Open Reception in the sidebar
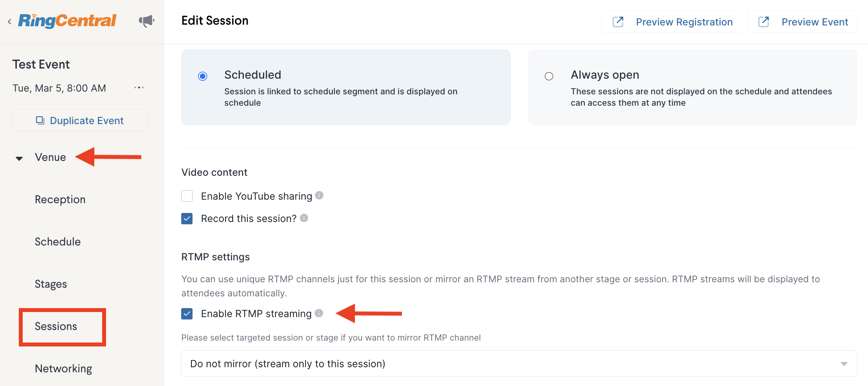The image size is (868, 386). pos(60,199)
